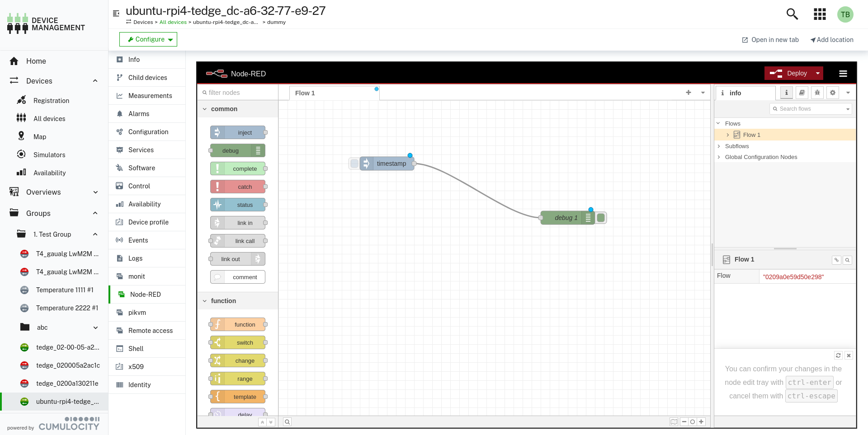Image resolution: width=868 pixels, height=435 pixels.
Task: Expand the Subflows tree section
Action: click(x=718, y=146)
